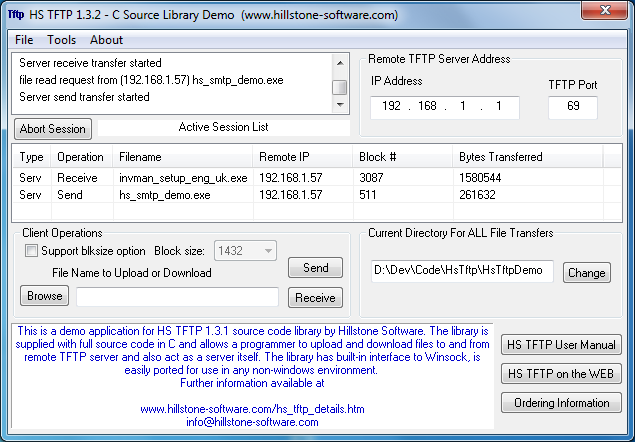Click the Bytes Transferred column header
The height and width of the screenshot is (442, 635).
(528, 157)
